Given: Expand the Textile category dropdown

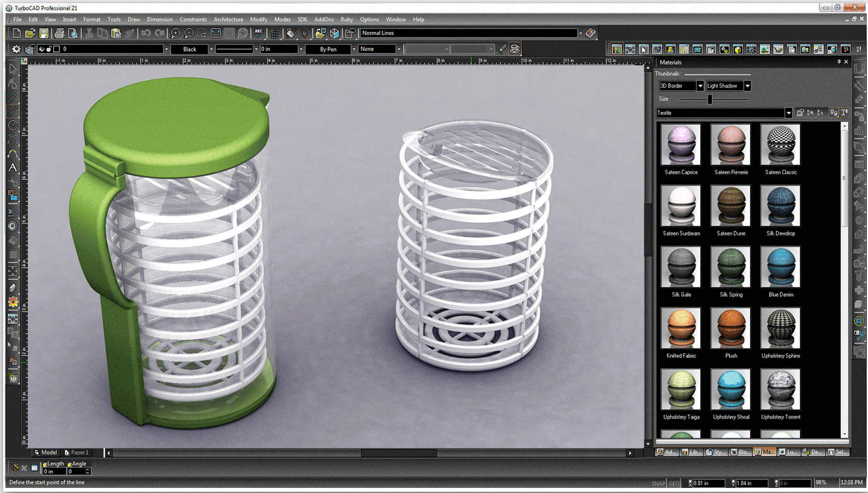Looking at the screenshot, I should click(x=788, y=113).
